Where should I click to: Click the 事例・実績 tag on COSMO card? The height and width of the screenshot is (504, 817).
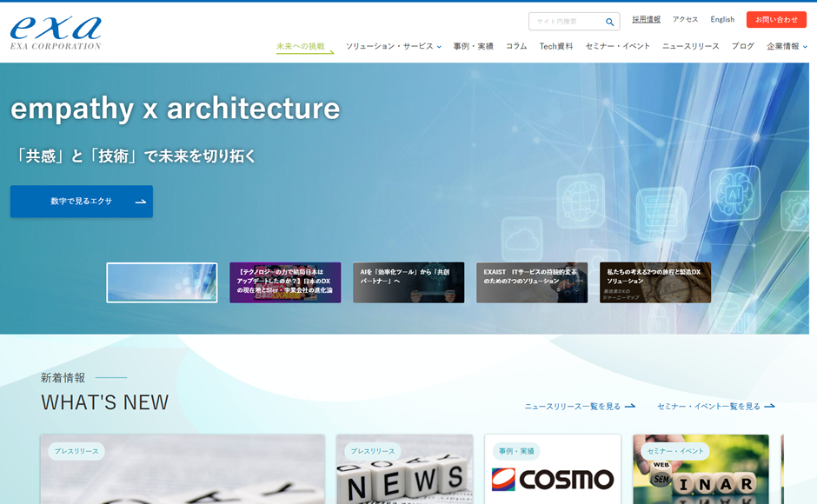[515, 451]
